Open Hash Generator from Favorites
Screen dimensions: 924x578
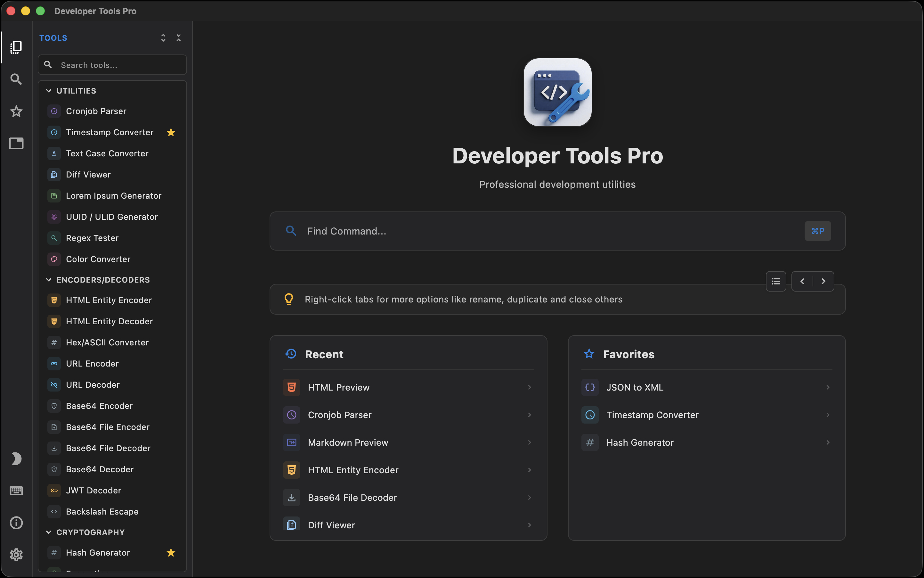click(707, 442)
